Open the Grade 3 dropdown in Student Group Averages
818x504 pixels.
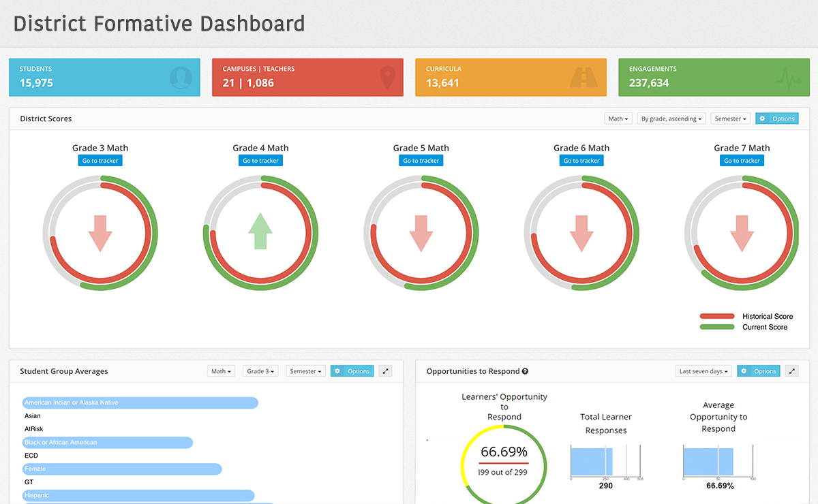coord(261,371)
